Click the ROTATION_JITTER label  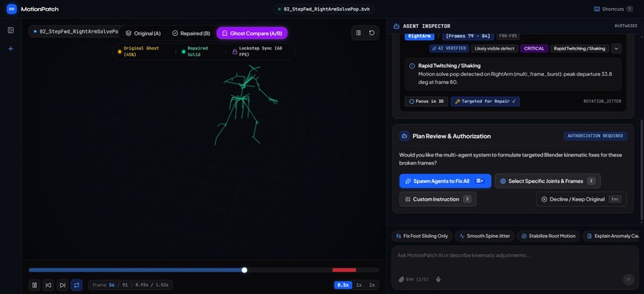click(602, 101)
